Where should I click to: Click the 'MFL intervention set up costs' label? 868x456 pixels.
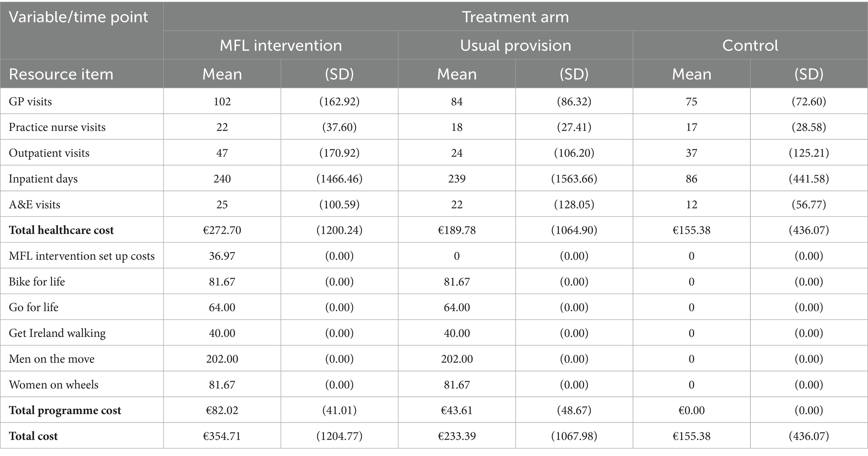pos(82,256)
